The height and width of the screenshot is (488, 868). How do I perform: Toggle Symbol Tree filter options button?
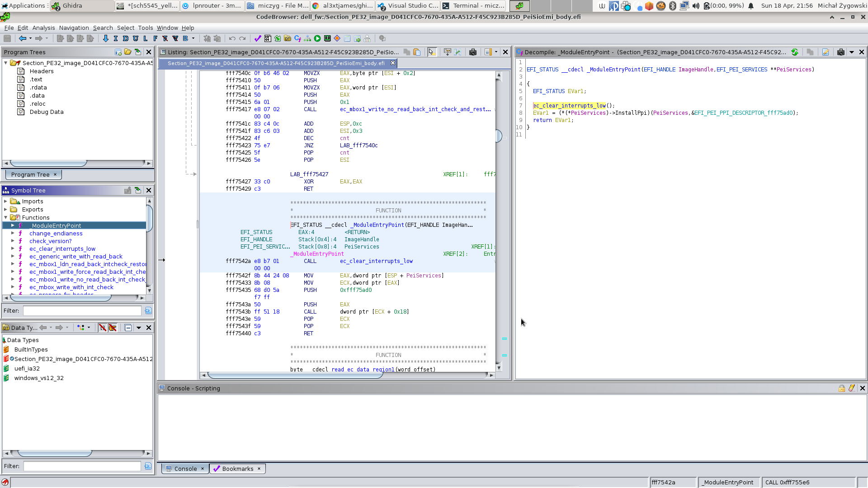click(x=148, y=310)
